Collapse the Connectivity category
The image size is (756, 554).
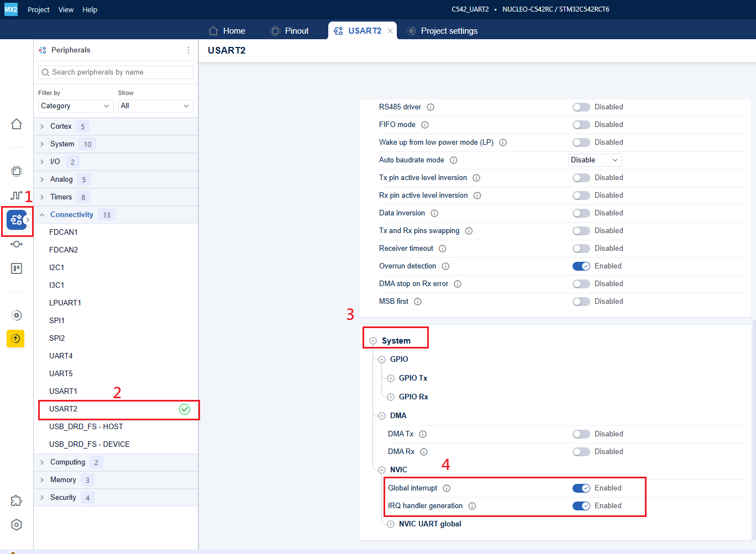[x=42, y=215]
